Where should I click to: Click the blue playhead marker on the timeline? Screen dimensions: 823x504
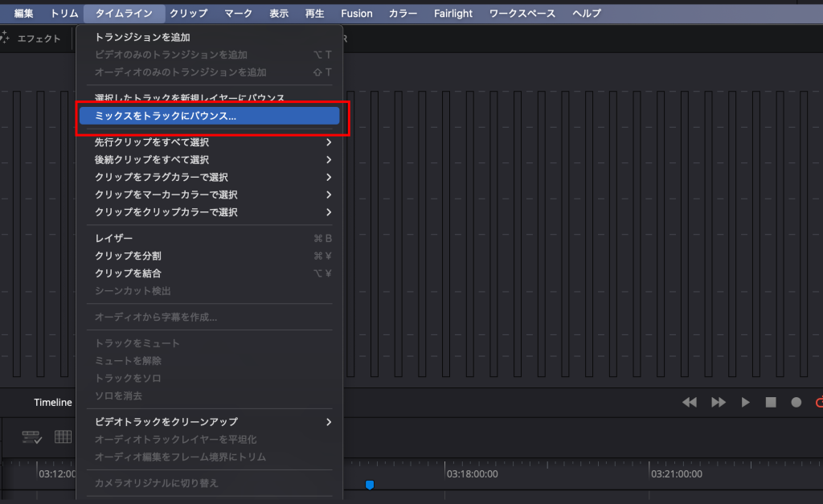coord(369,484)
